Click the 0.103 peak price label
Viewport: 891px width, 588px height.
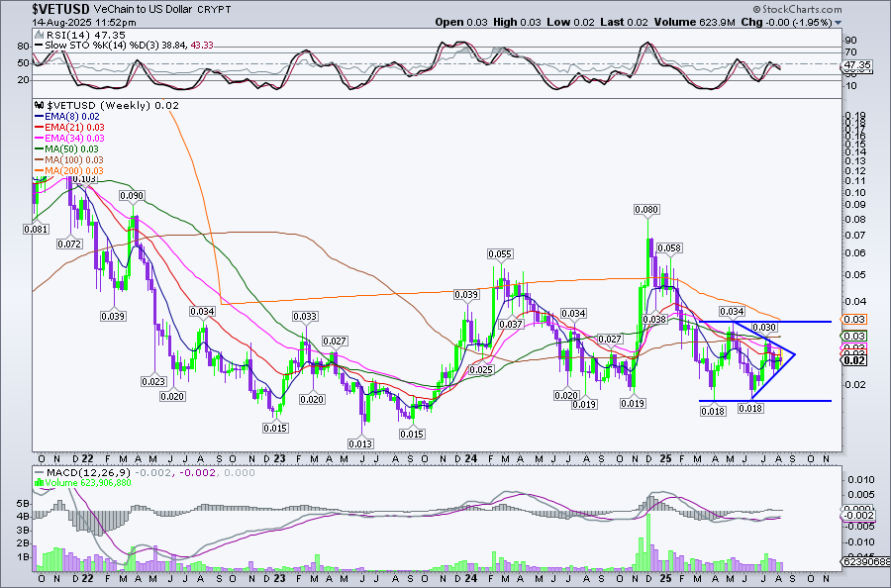[84, 179]
